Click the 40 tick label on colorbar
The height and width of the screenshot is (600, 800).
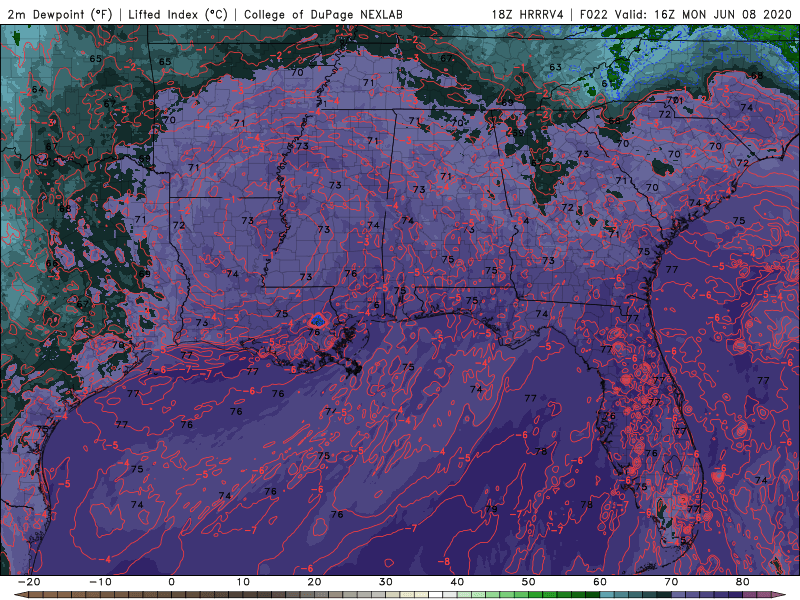tap(457, 582)
